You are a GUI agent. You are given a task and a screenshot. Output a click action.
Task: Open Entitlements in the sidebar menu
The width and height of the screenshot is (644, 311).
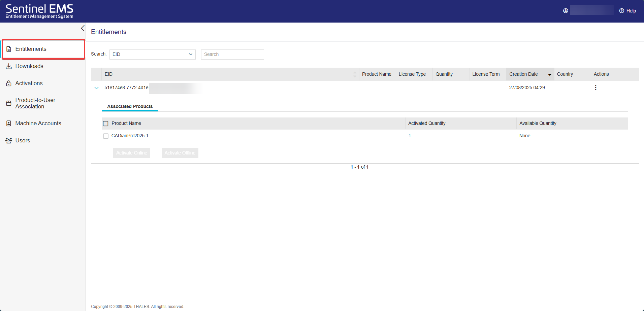pos(43,49)
